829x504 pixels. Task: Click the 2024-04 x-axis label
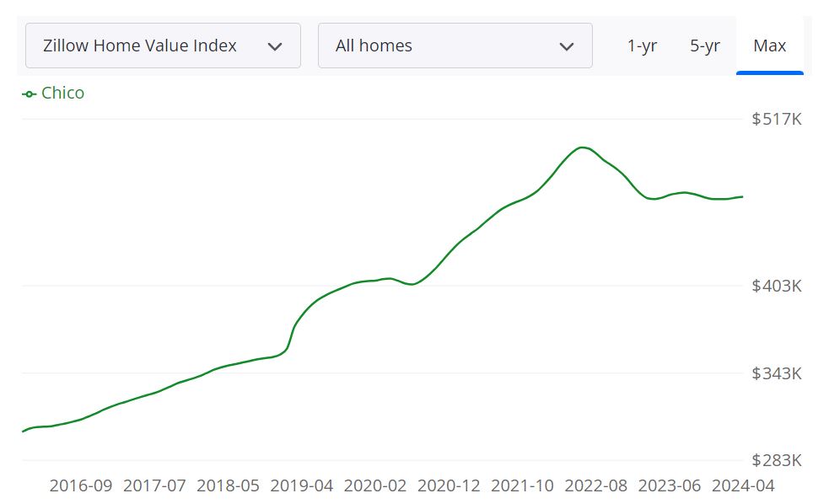tap(743, 485)
